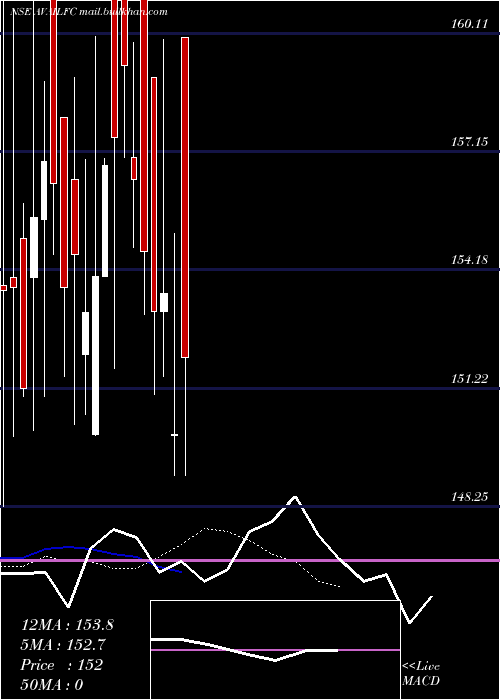Click the 50MA : 0 readout

tap(52, 685)
